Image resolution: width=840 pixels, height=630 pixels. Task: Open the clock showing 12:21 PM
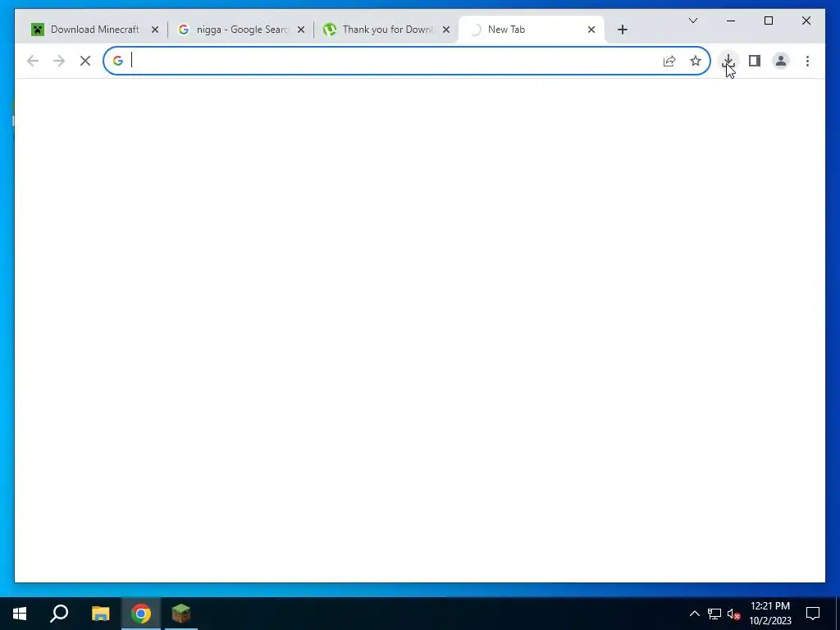pos(769,614)
